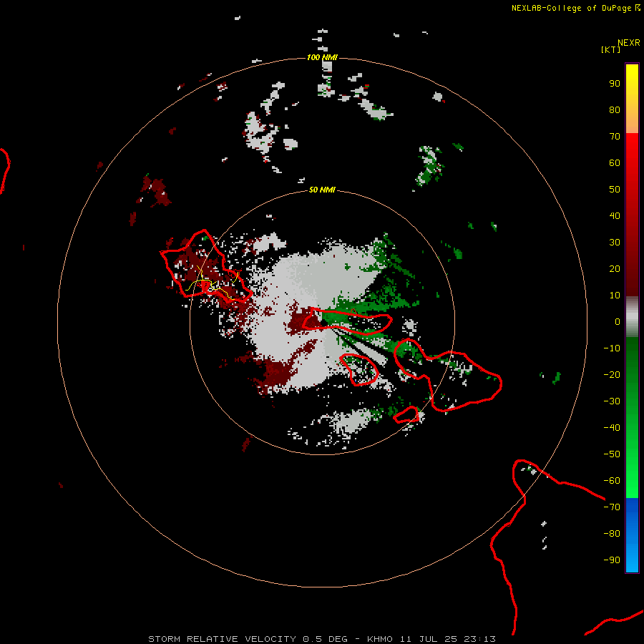Click the -20 value on the velocity scale

[x=612, y=375]
